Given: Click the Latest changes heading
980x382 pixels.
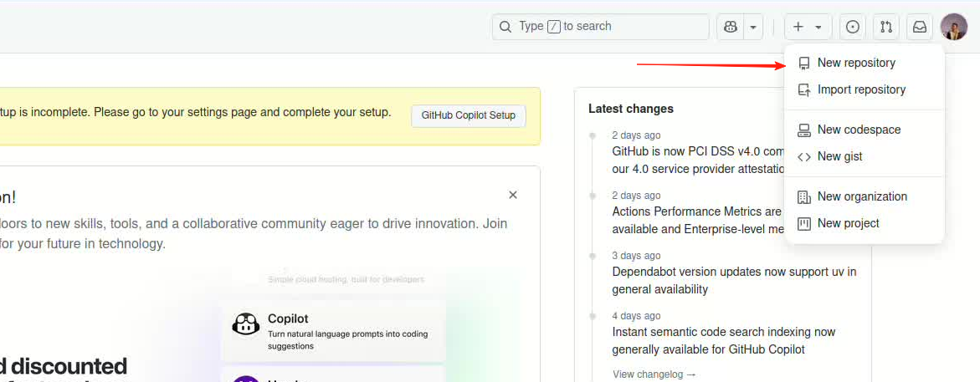Looking at the screenshot, I should point(631,109).
